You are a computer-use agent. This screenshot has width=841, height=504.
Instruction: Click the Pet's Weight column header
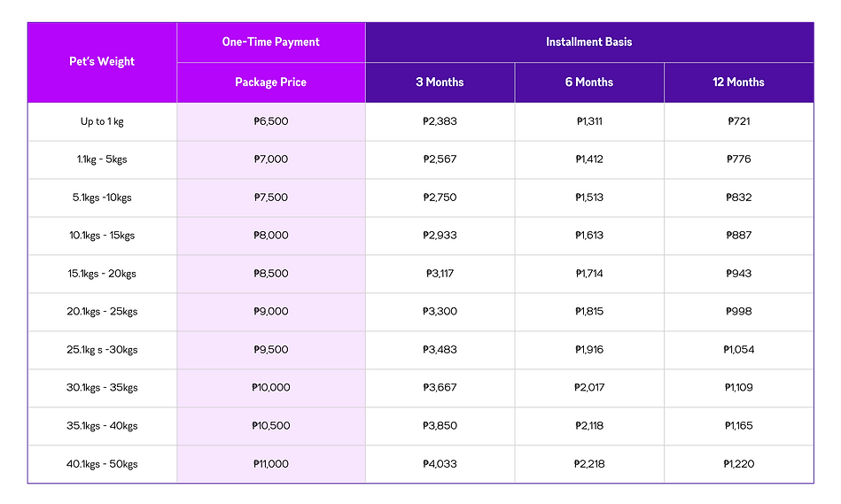102,62
